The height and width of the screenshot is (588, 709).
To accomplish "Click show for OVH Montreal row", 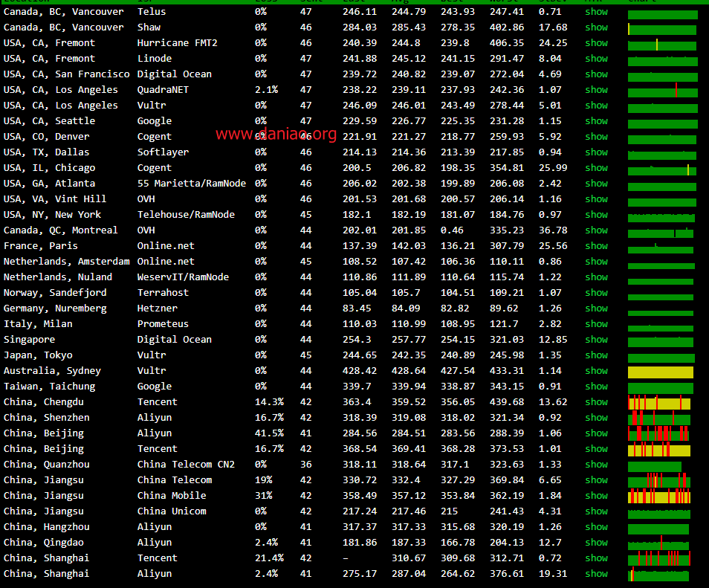I will pos(597,230).
